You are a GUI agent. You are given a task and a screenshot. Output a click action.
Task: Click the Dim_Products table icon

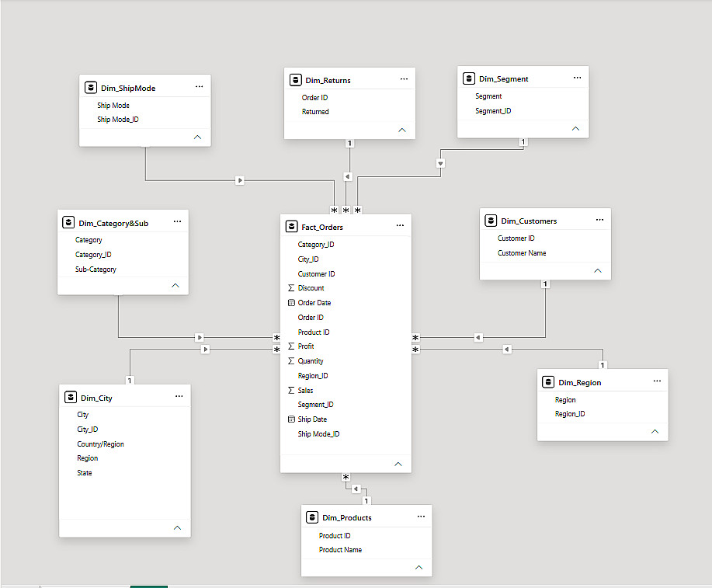pos(312,517)
